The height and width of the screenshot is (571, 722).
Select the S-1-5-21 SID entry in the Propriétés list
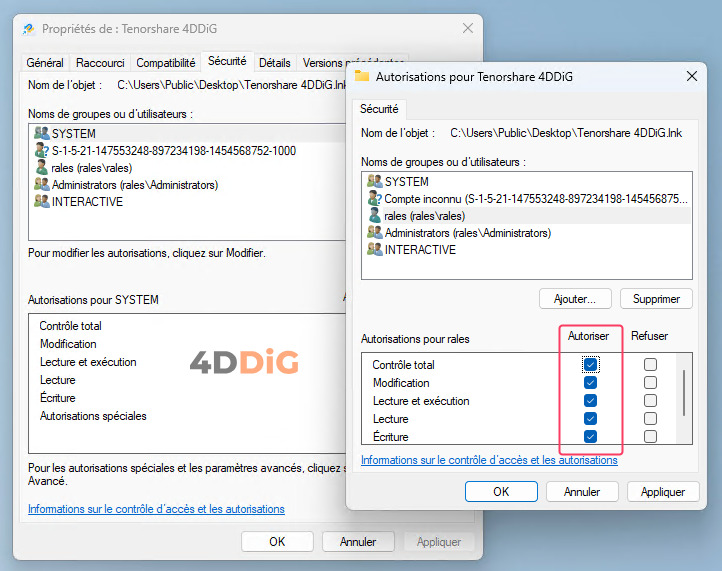click(x=188, y=151)
